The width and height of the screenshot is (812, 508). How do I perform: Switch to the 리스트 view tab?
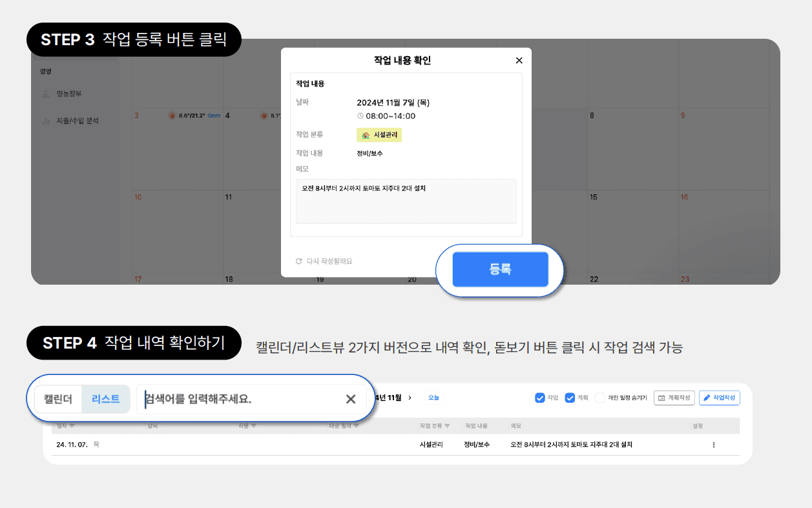pyautogui.click(x=107, y=399)
